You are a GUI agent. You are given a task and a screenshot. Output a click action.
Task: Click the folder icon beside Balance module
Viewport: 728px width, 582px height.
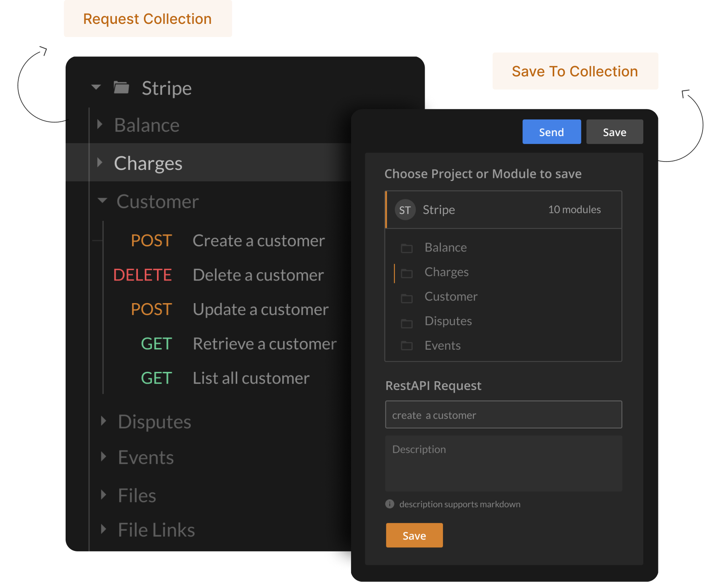click(406, 248)
